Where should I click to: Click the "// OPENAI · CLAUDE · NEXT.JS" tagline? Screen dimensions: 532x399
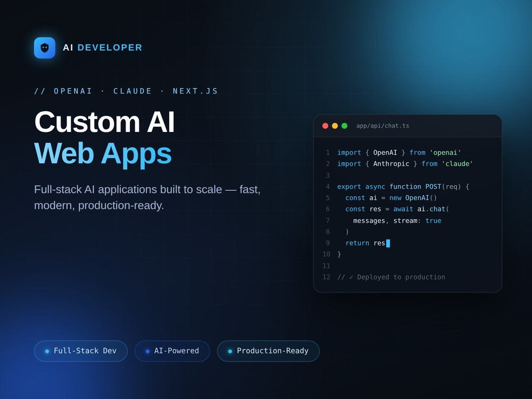[x=126, y=92]
